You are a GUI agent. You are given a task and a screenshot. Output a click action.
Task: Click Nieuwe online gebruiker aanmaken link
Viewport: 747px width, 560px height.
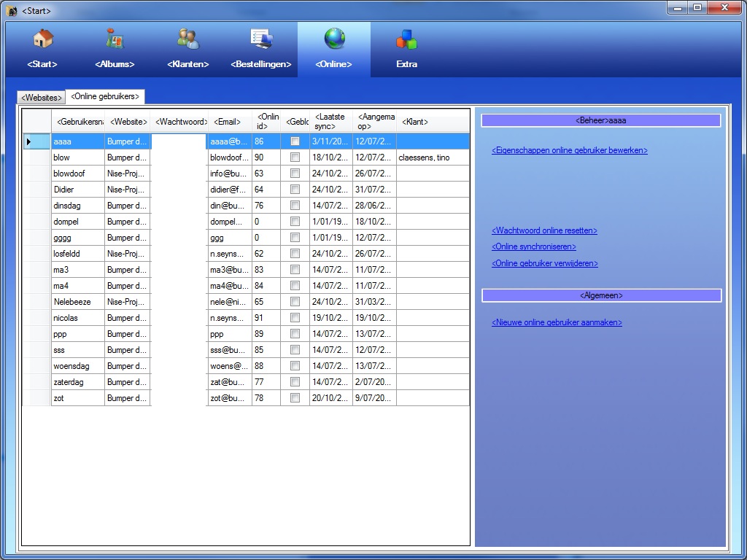[557, 322]
